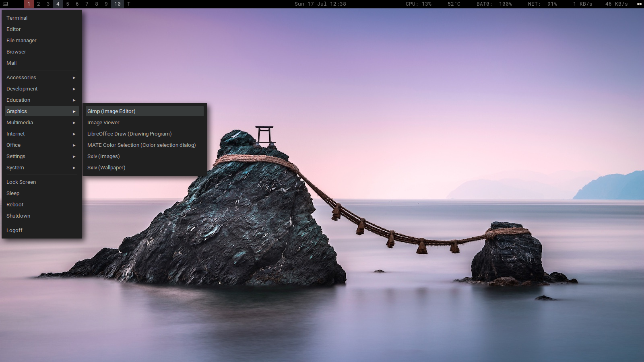The image size is (644, 362).
Task: Expand the Multimedia submenu
Action: click(42, 123)
